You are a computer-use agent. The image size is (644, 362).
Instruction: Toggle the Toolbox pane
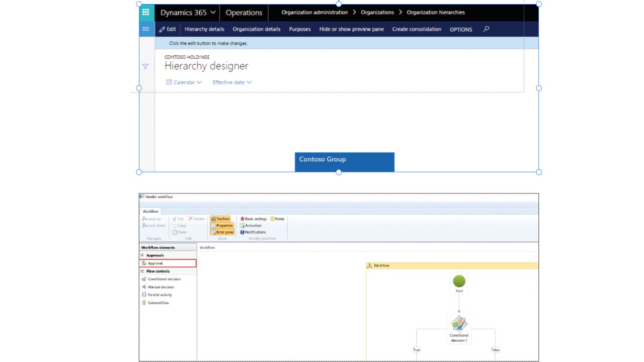pyautogui.click(x=220, y=219)
